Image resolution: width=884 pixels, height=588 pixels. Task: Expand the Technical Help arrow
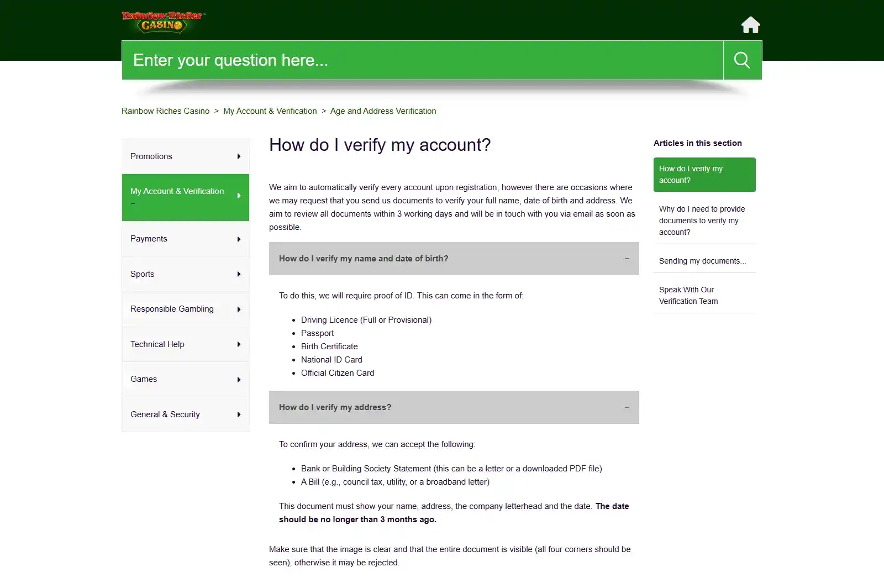(x=239, y=344)
